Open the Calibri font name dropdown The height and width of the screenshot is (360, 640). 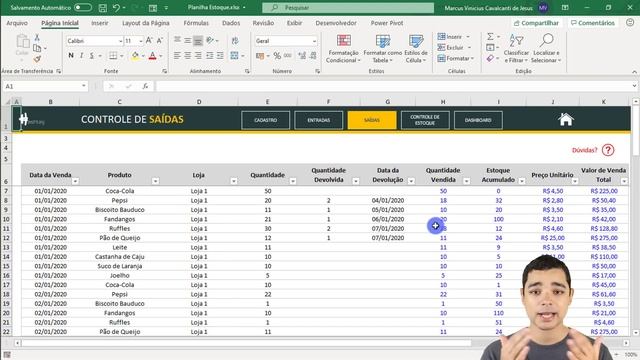click(120, 41)
